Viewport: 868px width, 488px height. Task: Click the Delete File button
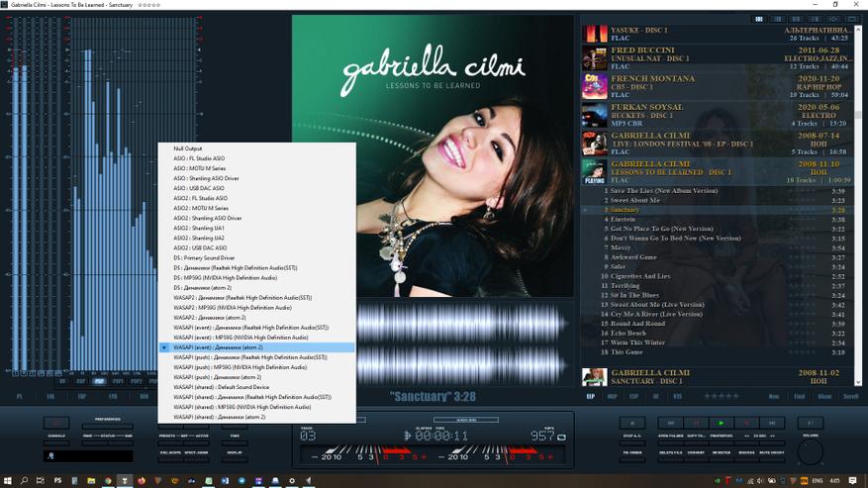(671, 459)
